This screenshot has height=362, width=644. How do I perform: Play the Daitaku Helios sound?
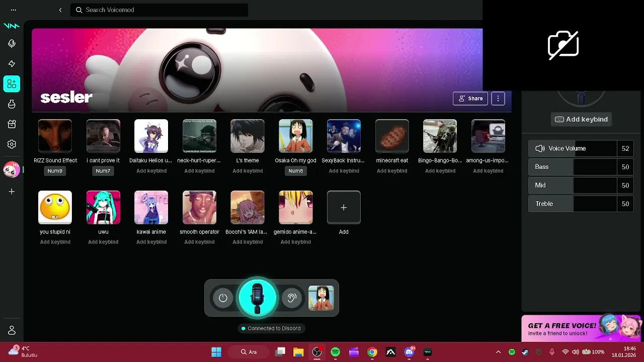pyautogui.click(x=151, y=136)
